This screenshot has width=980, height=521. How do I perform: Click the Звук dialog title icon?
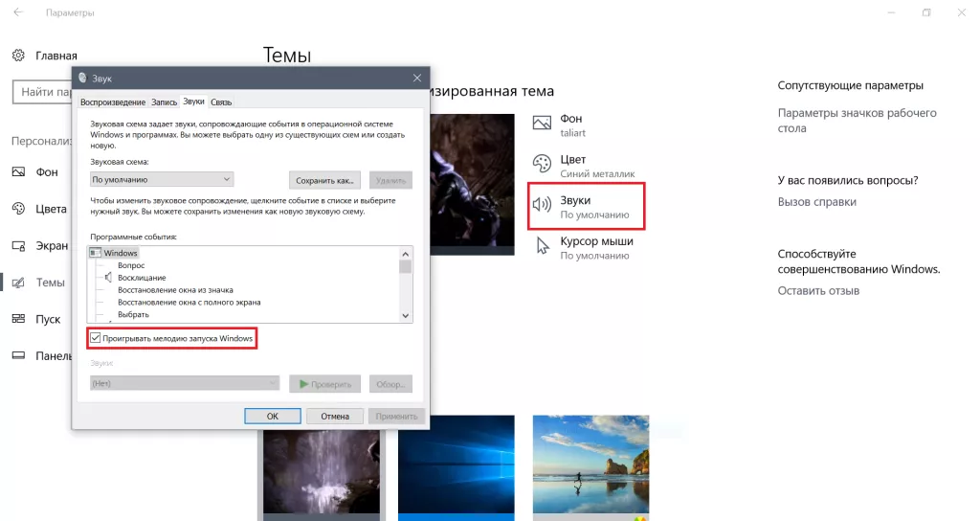[x=82, y=78]
